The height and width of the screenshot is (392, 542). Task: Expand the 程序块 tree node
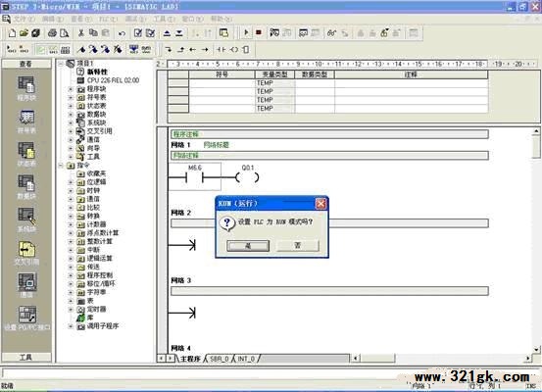point(71,89)
